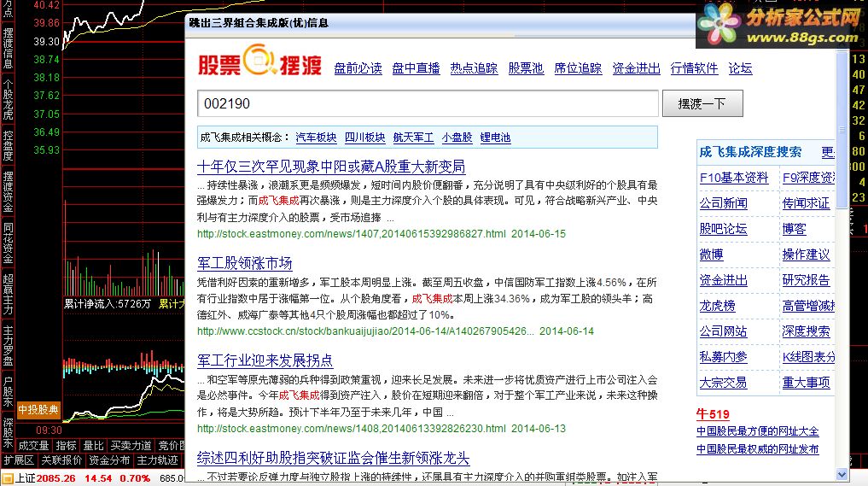Open 公司网站 link
The width and height of the screenshot is (868, 486).
[724, 331]
